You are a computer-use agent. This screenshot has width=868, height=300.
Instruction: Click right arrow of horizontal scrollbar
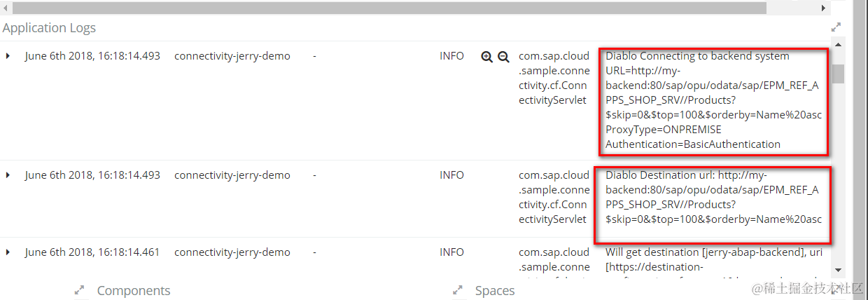coord(824,8)
